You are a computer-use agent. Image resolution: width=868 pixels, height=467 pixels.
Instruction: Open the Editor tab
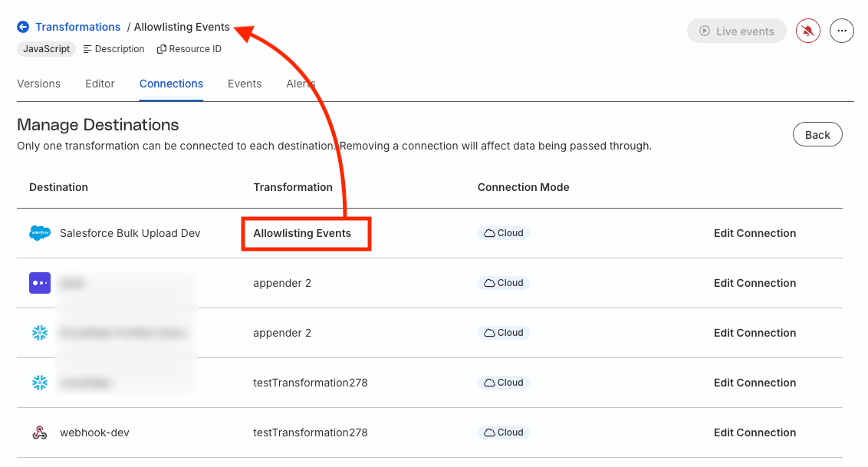100,84
